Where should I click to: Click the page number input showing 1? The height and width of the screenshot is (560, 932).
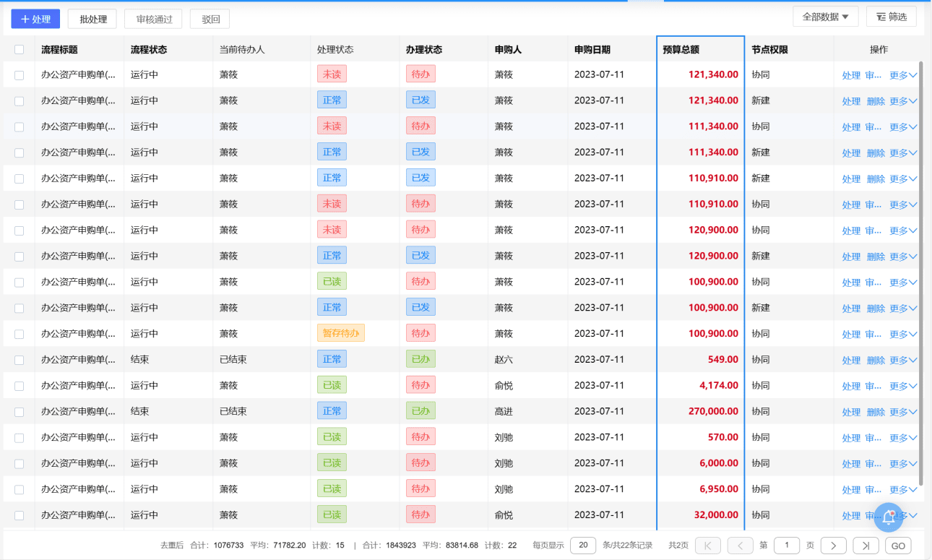787,546
